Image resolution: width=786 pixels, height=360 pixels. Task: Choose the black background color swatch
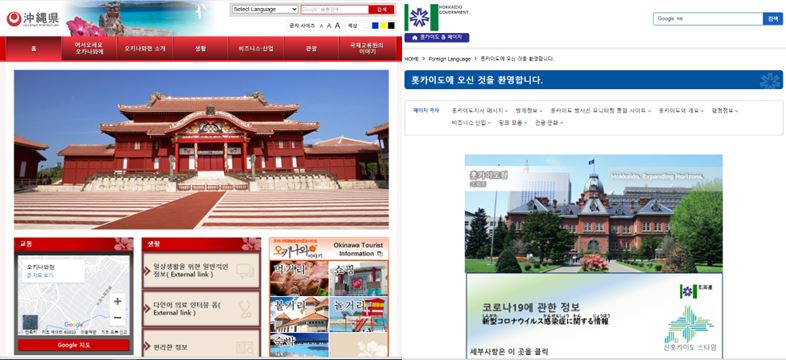click(x=391, y=26)
